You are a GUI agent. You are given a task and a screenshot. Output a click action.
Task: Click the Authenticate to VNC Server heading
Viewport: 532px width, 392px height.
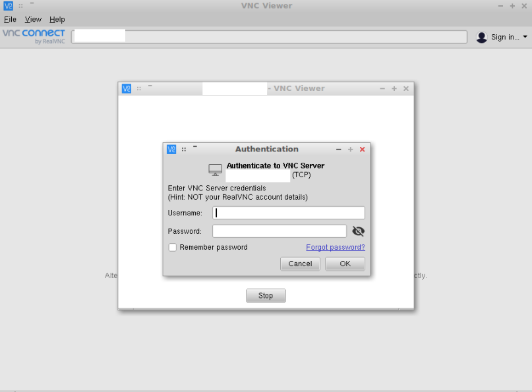click(x=276, y=165)
